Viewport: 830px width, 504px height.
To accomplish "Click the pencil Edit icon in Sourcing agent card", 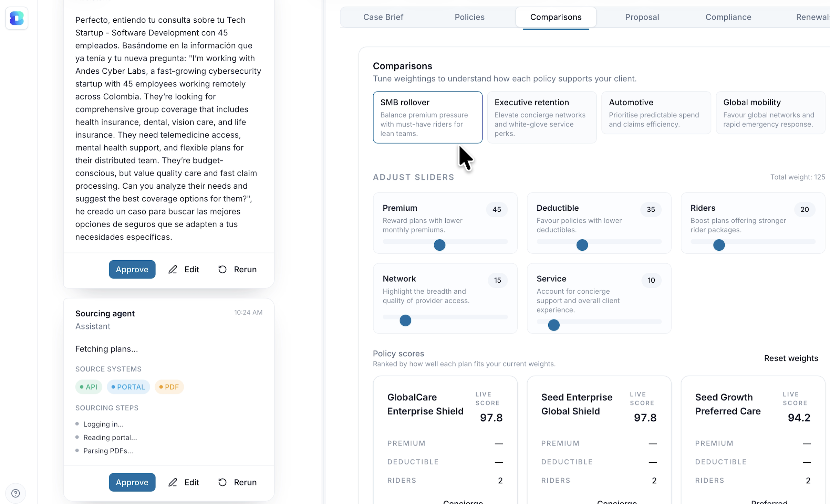I will pyautogui.click(x=173, y=482).
